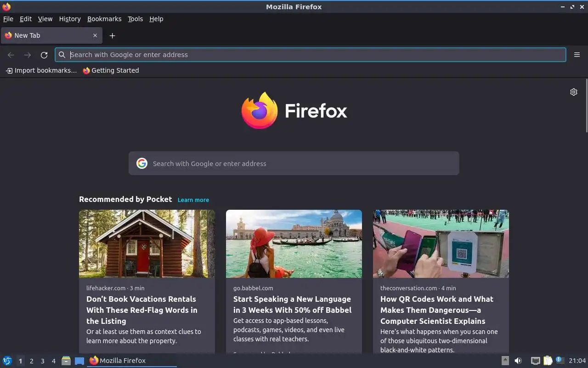
Task: Focus the address bar input
Action: 311,55
